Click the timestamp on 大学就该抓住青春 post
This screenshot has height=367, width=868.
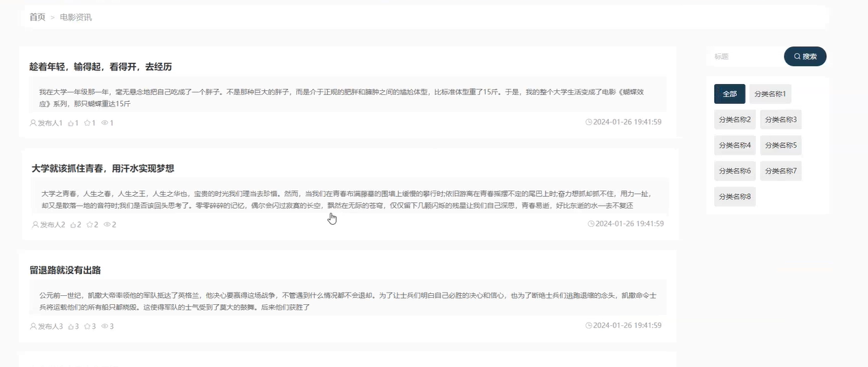pos(629,223)
